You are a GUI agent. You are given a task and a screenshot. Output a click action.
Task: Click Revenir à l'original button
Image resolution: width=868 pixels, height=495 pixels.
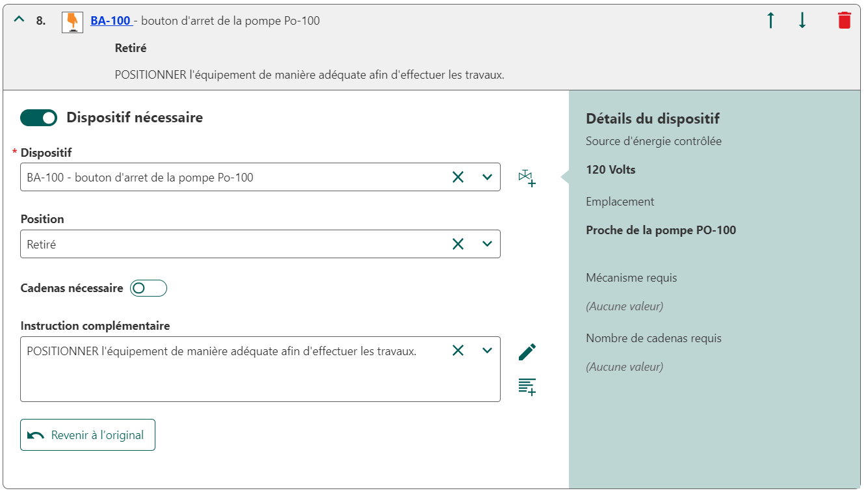tap(88, 435)
